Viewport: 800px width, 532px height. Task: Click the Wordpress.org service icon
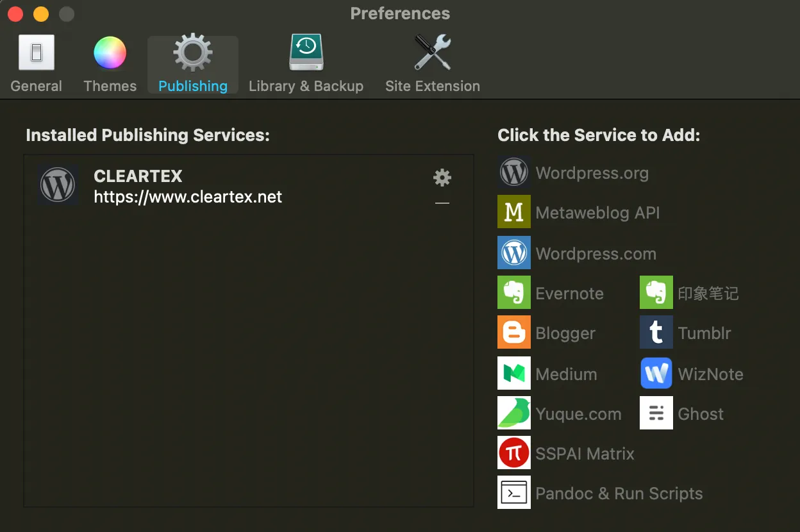pyautogui.click(x=514, y=172)
